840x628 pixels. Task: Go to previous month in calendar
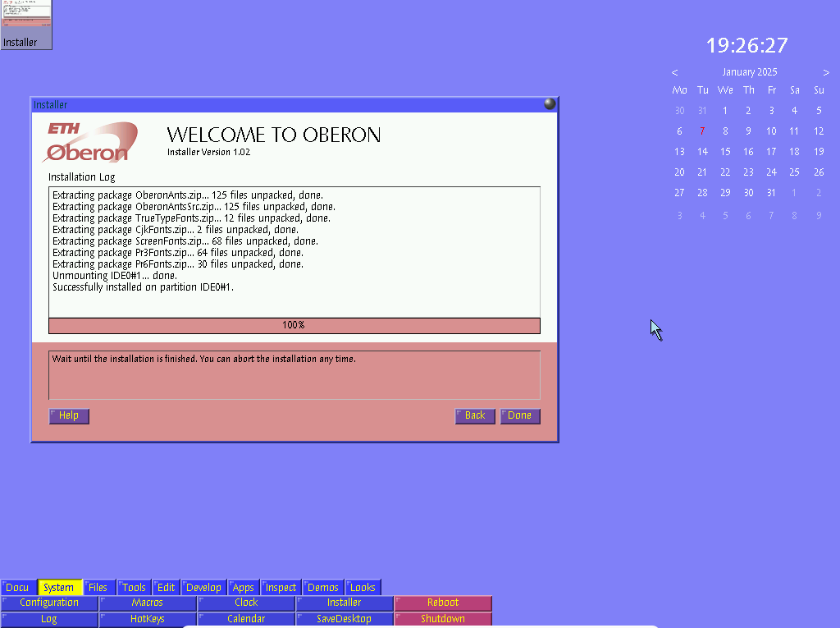pos(674,72)
